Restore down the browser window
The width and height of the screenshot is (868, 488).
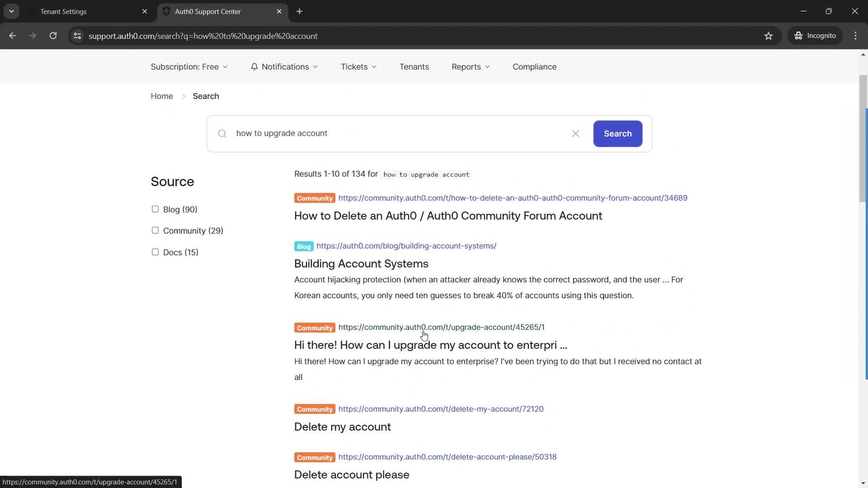(x=829, y=11)
